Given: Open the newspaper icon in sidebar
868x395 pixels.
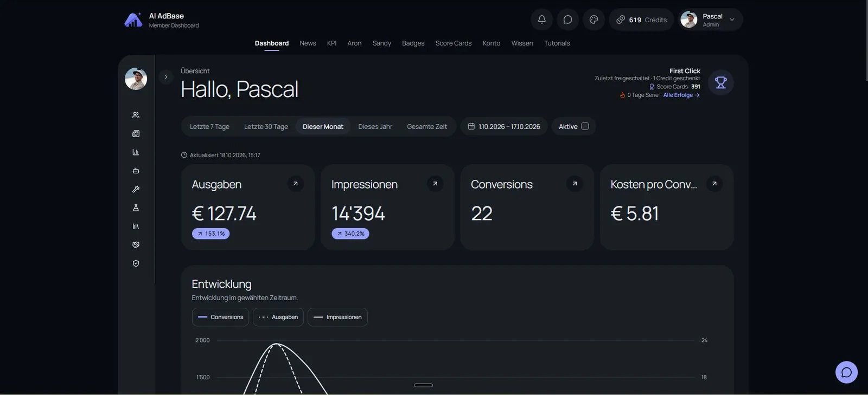Looking at the screenshot, I should (x=136, y=133).
